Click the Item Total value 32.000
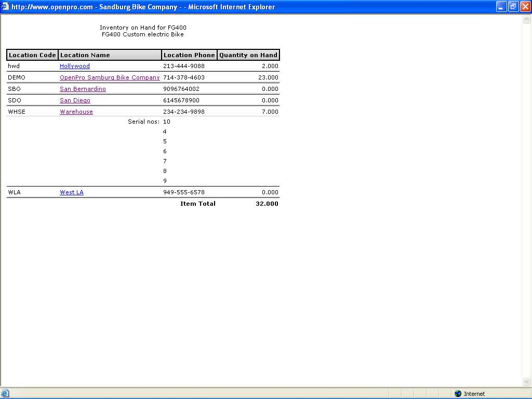Viewport: 532px width, 399px height. coord(267,204)
